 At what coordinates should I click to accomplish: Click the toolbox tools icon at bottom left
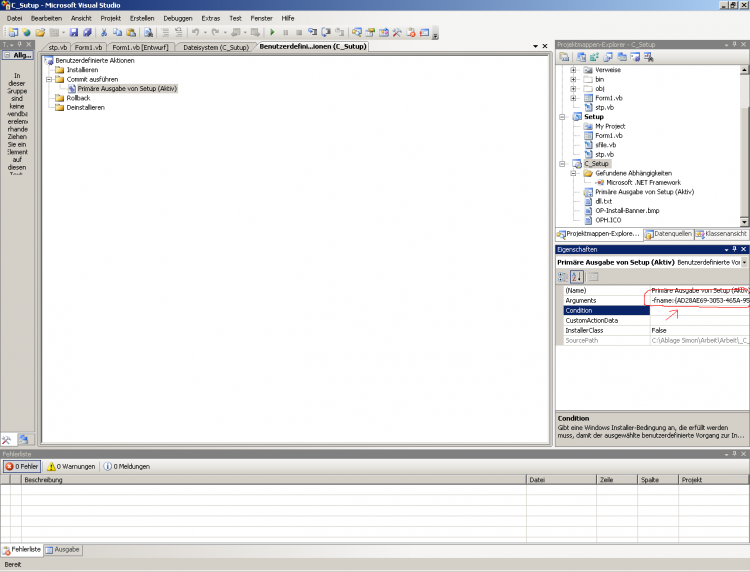pyautogui.click(x=7, y=439)
